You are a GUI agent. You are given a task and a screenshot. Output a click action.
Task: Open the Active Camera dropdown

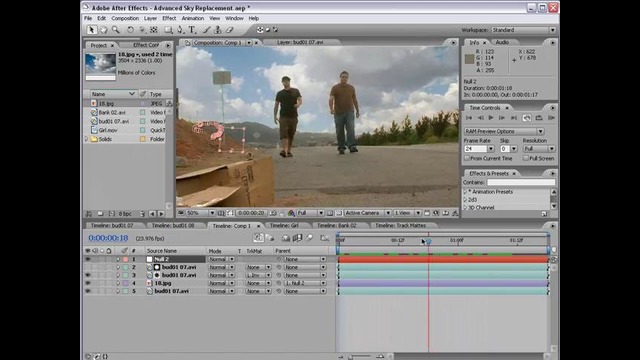tap(368, 213)
